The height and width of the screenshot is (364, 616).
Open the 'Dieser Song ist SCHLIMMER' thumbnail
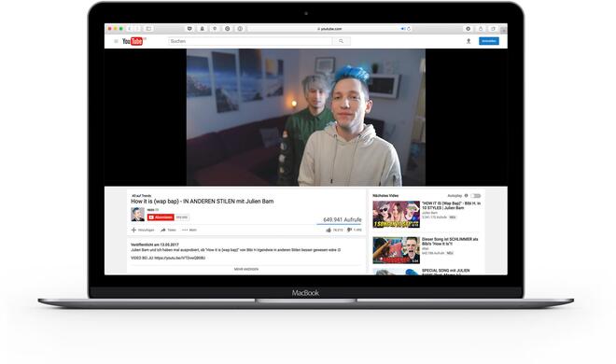tap(396, 250)
